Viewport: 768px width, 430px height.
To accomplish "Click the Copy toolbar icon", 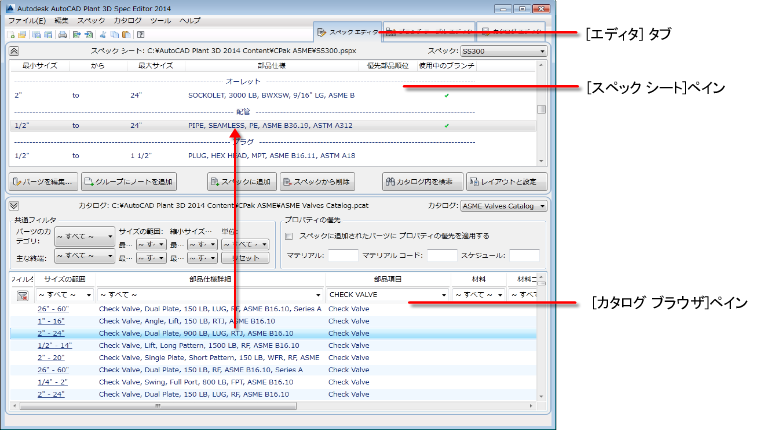I will (114, 35).
